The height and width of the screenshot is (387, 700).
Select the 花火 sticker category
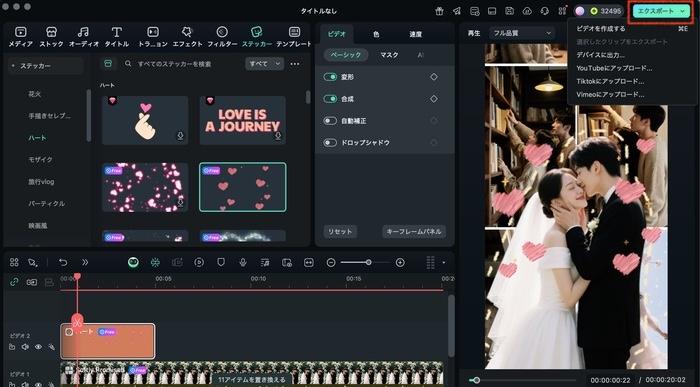34,94
